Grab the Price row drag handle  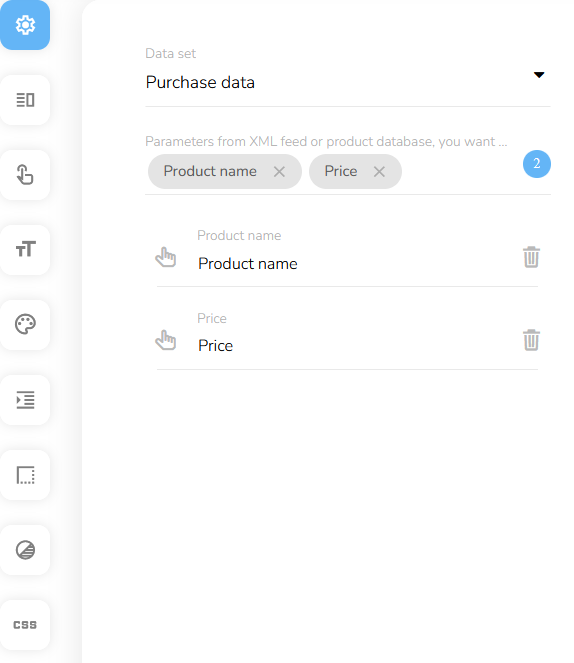click(x=166, y=340)
